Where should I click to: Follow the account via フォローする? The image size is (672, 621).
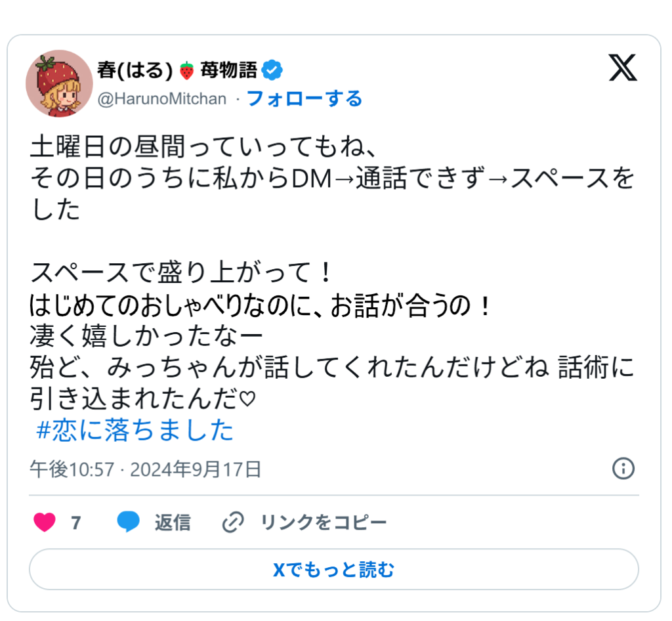tap(304, 98)
